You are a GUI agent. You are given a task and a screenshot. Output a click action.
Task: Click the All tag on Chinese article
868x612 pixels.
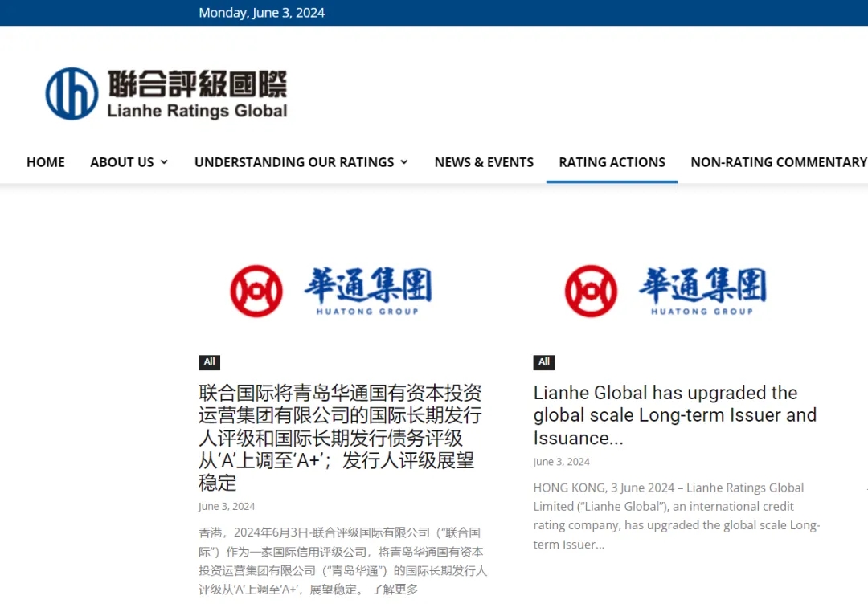209,362
